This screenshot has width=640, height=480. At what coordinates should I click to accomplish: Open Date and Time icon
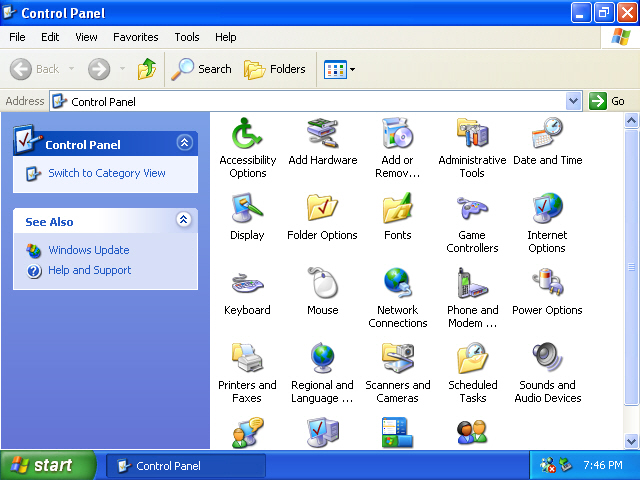pos(547,133)
